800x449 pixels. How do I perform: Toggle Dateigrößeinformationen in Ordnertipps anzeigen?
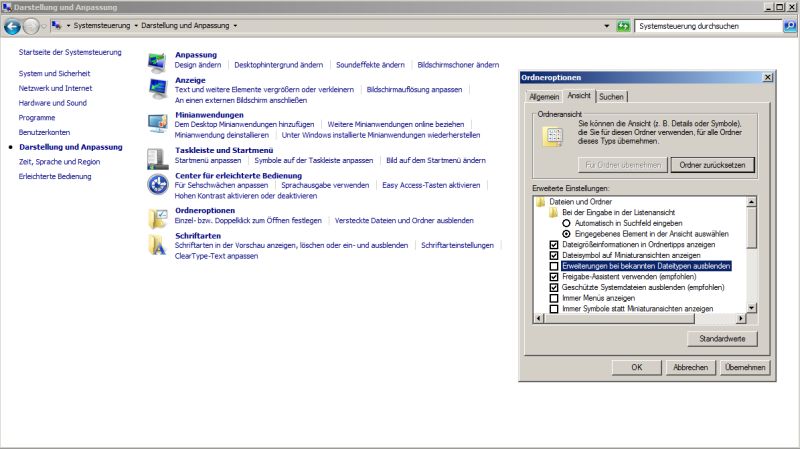pos(554,244)
